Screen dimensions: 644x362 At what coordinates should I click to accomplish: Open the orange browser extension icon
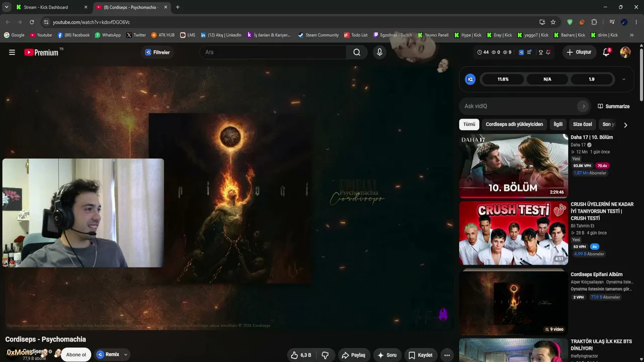click(x=582, y=22)
